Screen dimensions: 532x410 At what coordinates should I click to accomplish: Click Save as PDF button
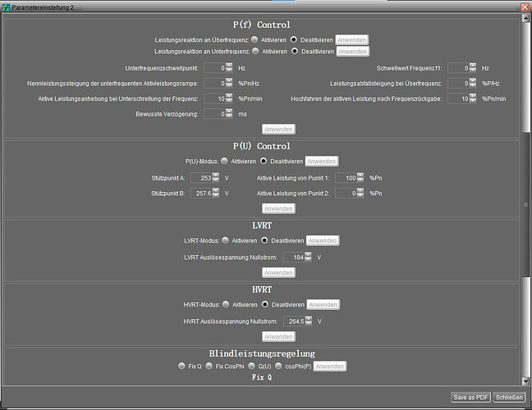point(471,397)
